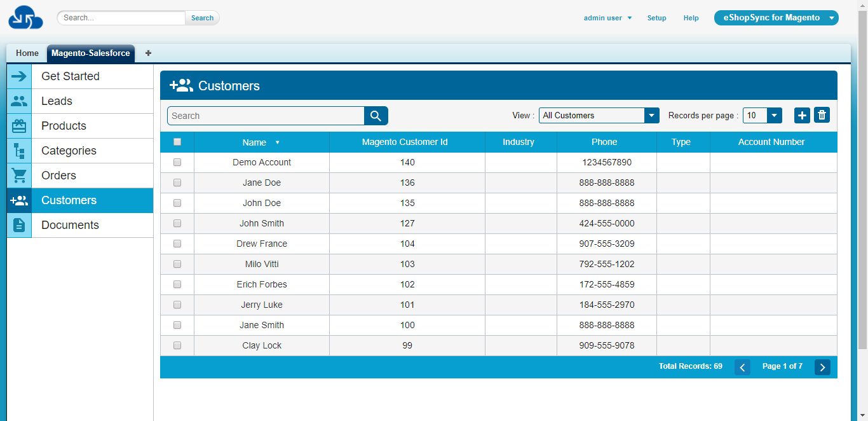The height and width of the screenshot is (421, 868).
Task: Click the Get Started arrow icon
Action: coord(19,76)
